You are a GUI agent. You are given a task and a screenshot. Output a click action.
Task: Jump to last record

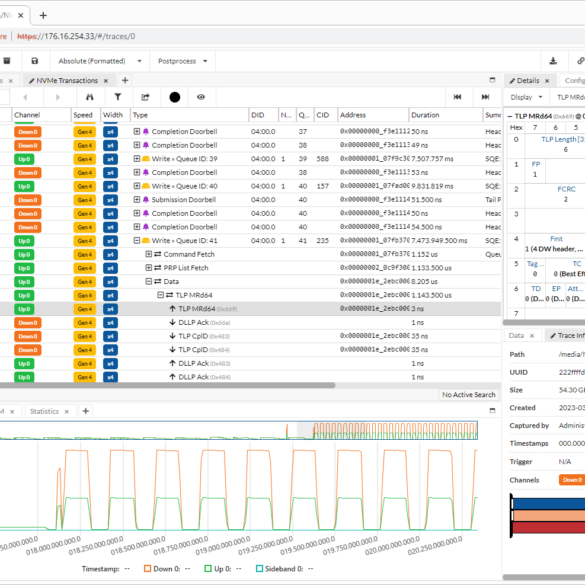pos(485,97)
